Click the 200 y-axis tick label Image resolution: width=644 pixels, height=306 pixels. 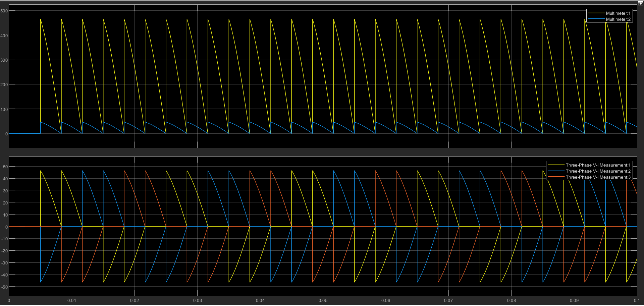point(4,84)
